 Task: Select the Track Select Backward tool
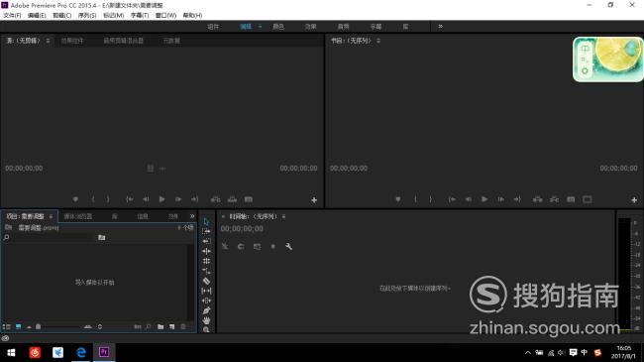[x=206, y=241]
